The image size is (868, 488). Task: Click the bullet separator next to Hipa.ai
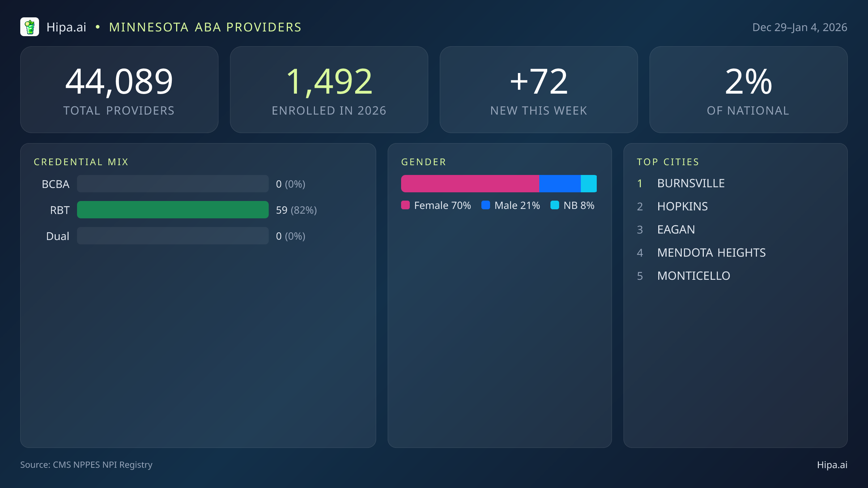pos(97,27)
